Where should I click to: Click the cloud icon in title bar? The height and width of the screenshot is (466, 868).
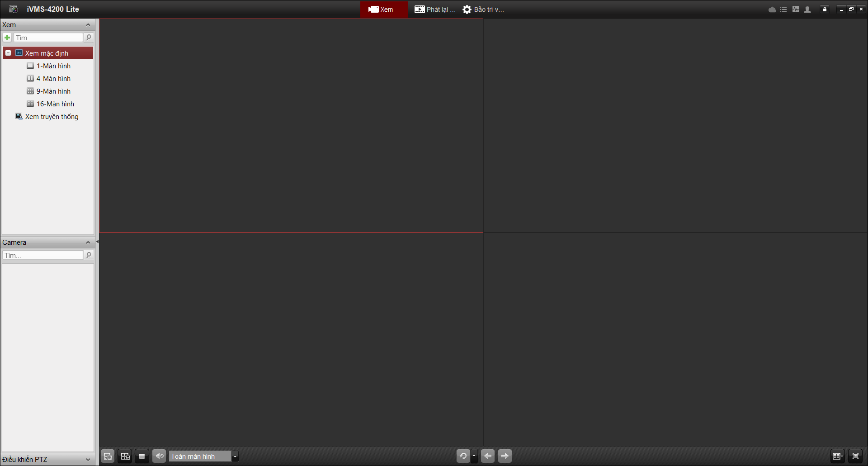tap(772, 10)
